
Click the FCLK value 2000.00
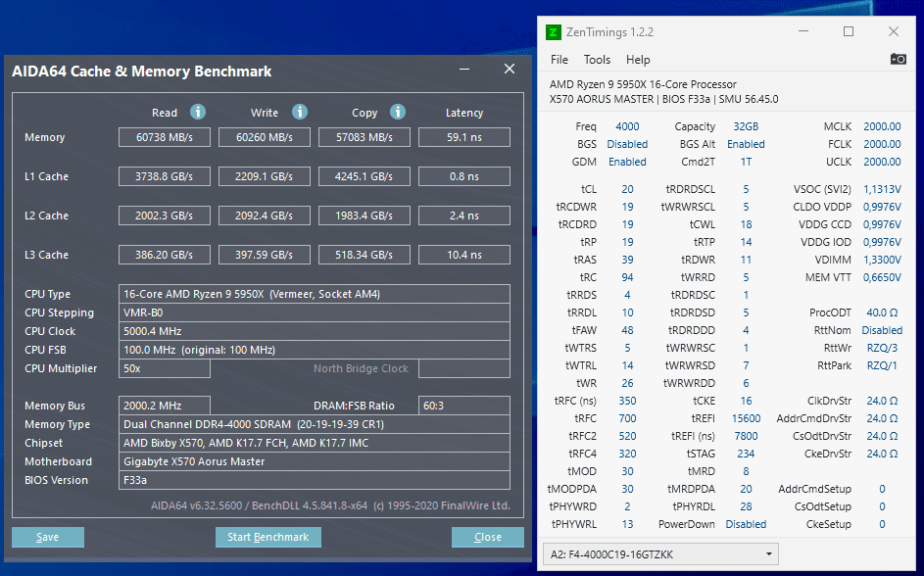(882, 144)
